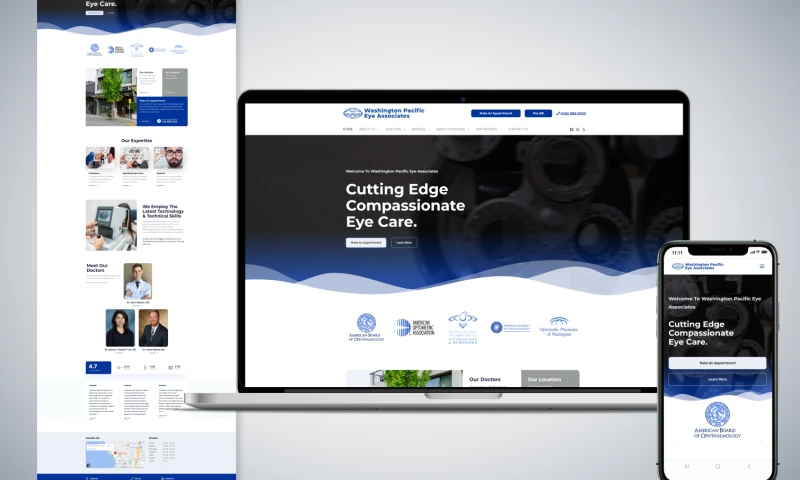Click the Cataracts expertise thumbnail in page preview
The image size is (800, 480).
click(101, 158)
